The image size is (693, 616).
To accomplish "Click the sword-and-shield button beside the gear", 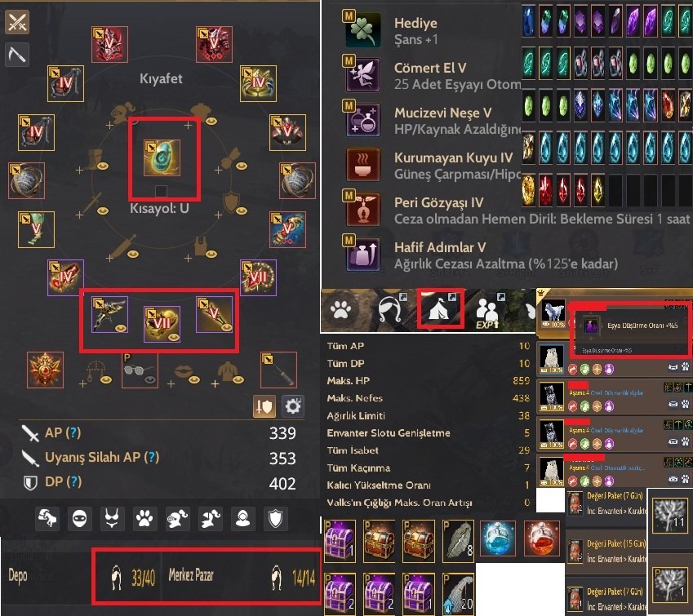I will 264,406.
